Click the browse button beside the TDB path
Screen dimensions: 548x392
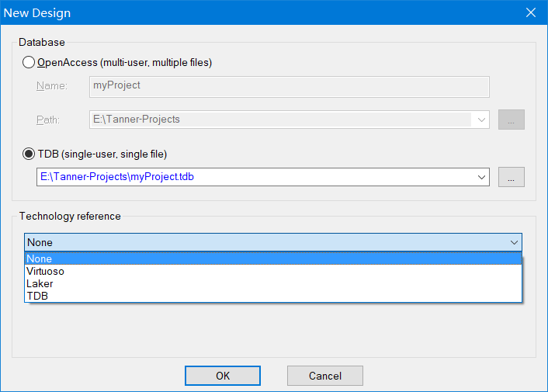pos(511,177)
